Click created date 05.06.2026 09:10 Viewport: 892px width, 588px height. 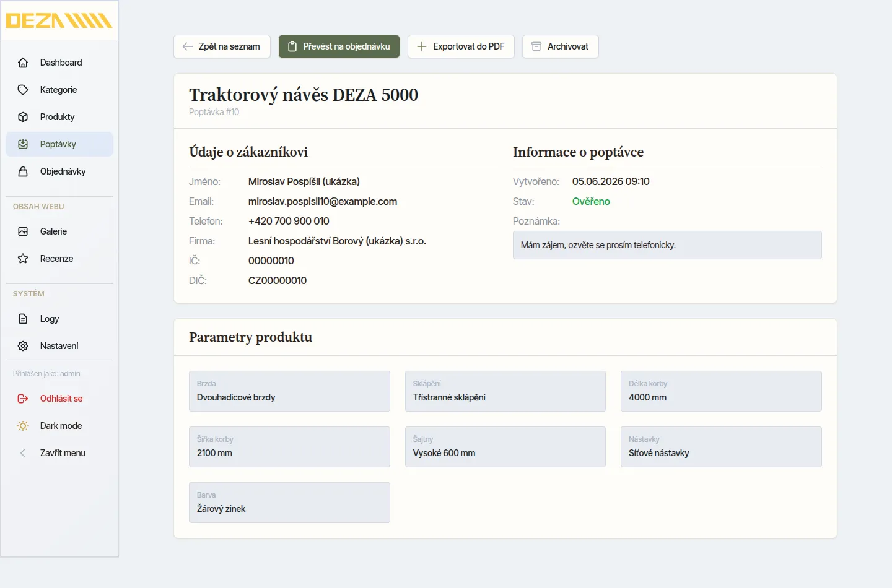click(611, 181)
